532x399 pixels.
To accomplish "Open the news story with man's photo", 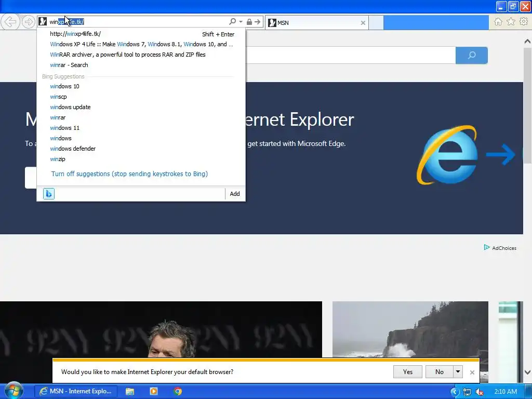I will tap(161, 329).
